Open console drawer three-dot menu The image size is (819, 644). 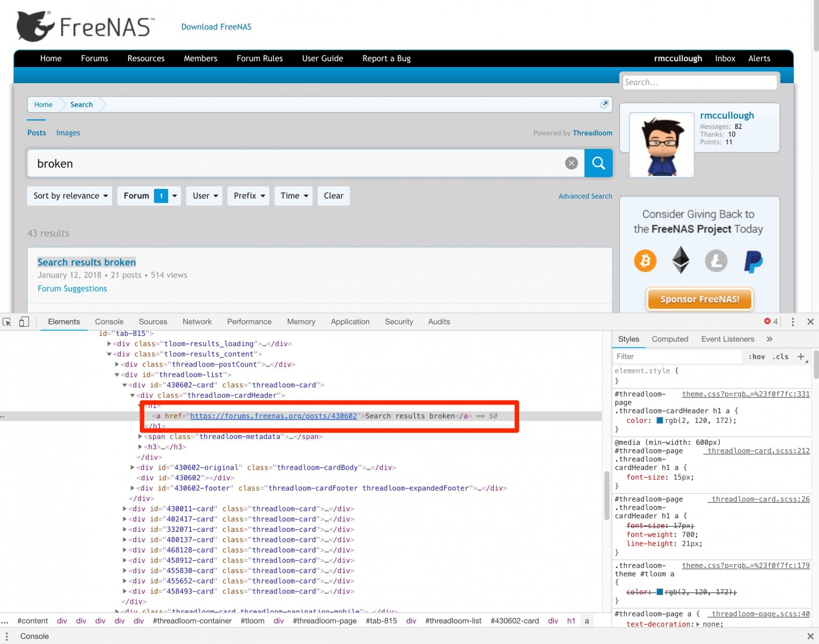(x=6, y=636)
